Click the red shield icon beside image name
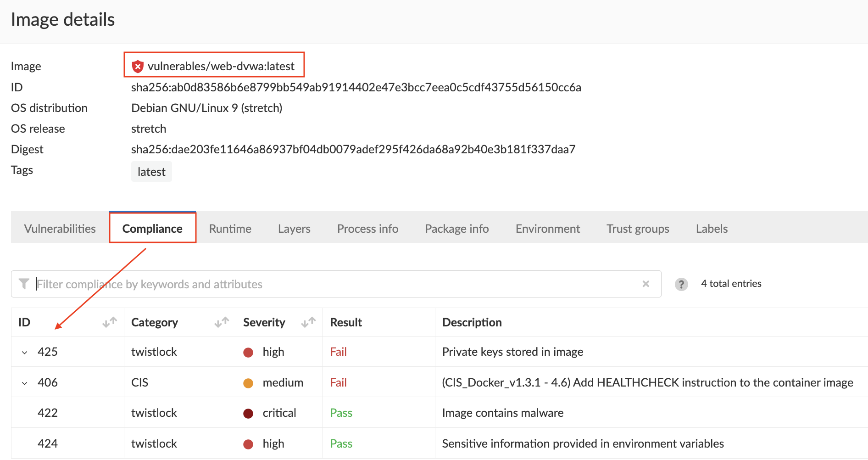 (x=138, y=67)
